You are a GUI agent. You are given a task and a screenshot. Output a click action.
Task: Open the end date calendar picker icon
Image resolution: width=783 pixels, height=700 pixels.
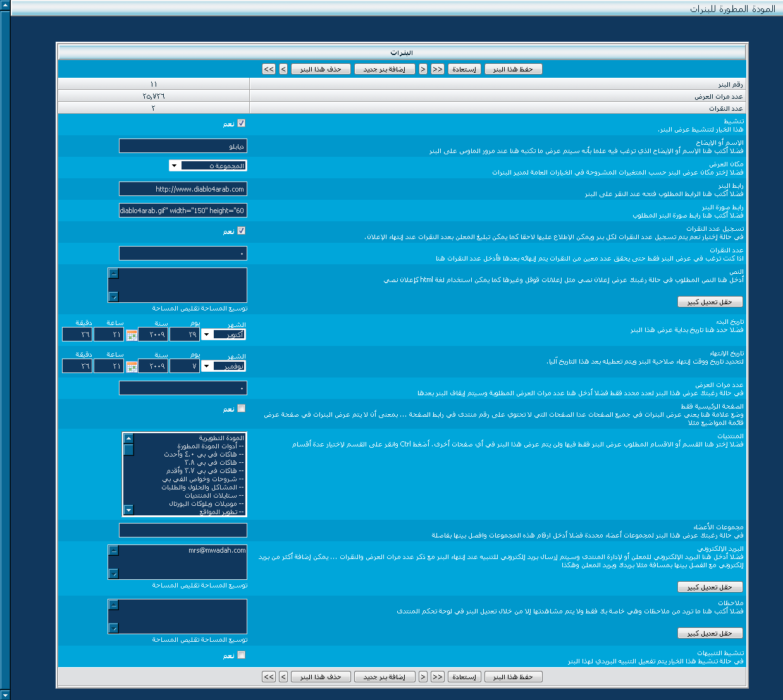(x=132, y=366)
